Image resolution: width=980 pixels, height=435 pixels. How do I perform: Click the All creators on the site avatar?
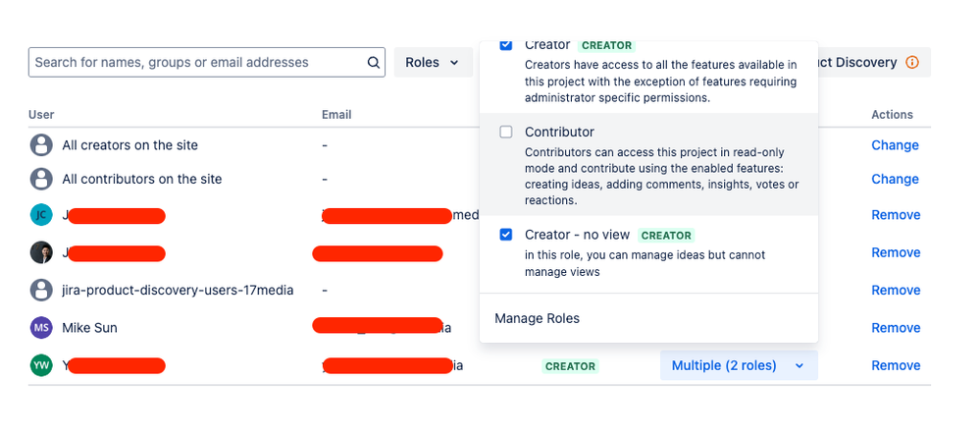pos(41,145)
